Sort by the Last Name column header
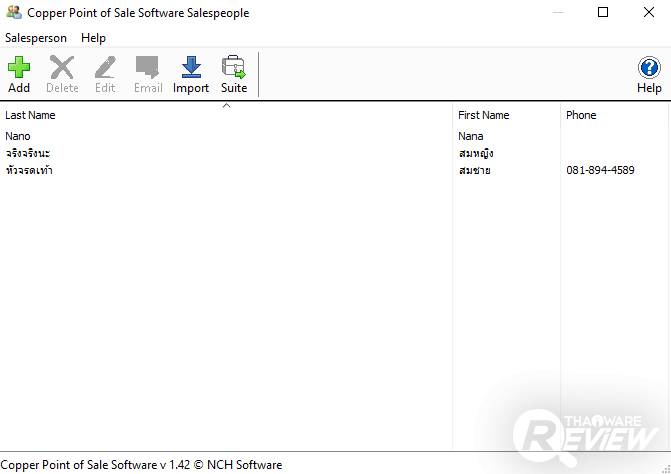This screenshot has height=474, width=671. [x=226, y=115]
